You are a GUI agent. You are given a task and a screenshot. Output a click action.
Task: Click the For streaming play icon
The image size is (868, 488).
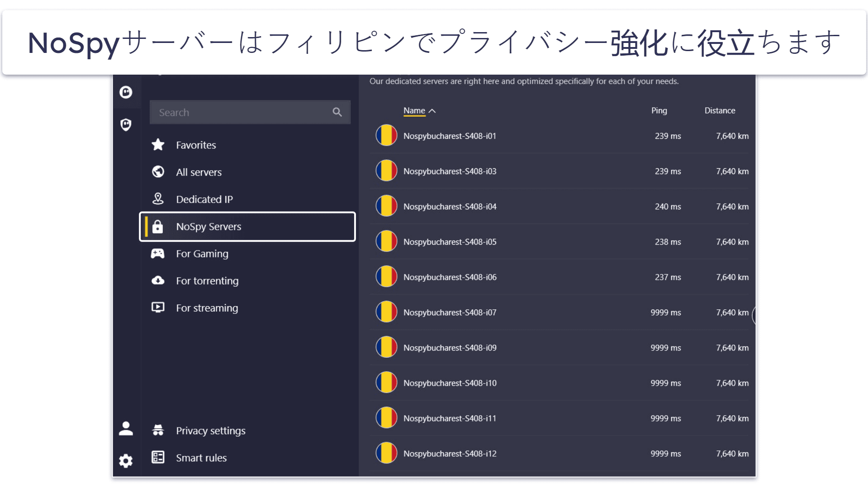158,308
